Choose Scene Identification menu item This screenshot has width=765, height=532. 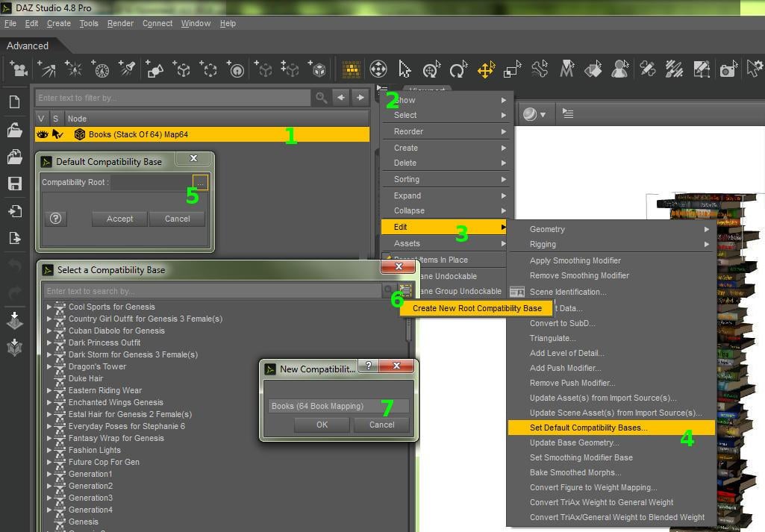pos(612,292)
